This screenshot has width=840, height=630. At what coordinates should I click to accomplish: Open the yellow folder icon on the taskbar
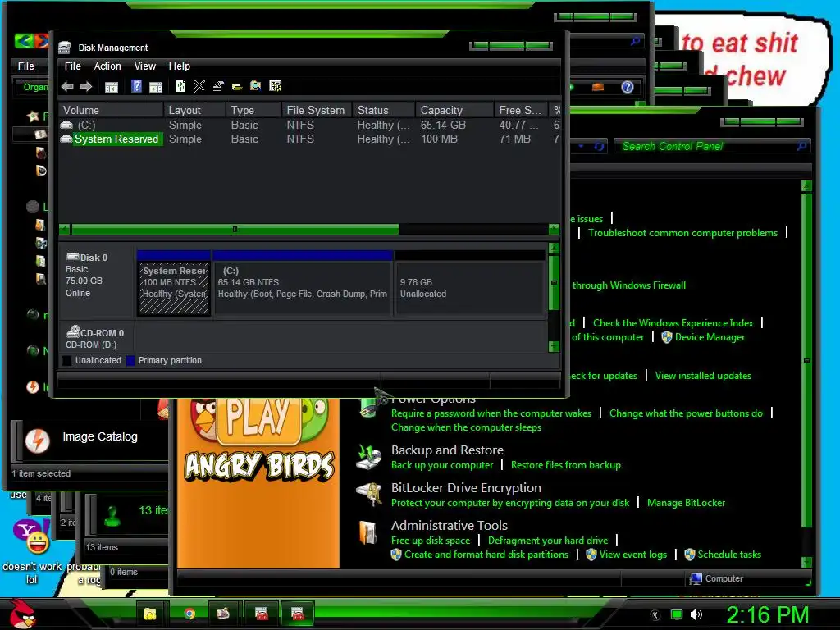150,614
